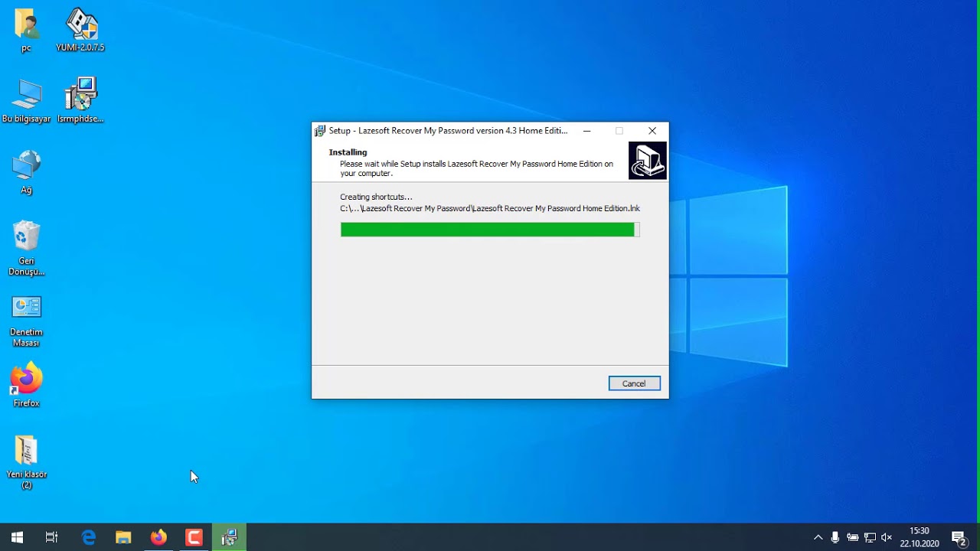This screenshot has height=551, width=980.
Task: Switch to the Setup installer taskbar button
Action: 229,537
